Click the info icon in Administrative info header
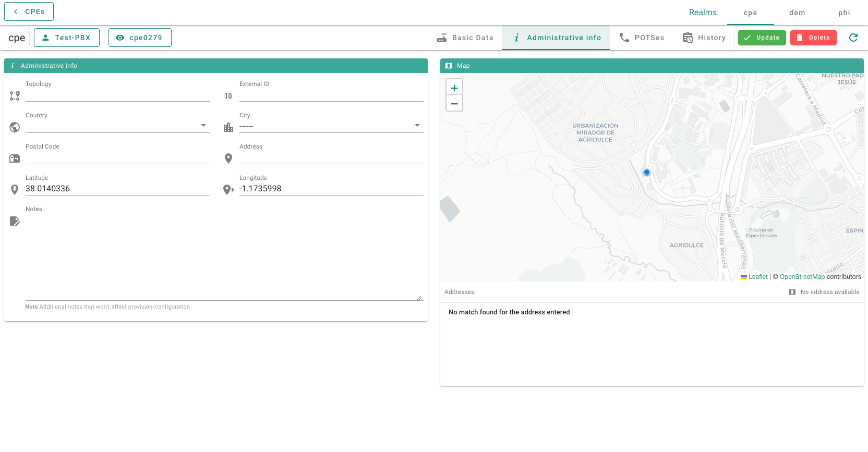The height and width of the screenshot is (452, 868). coord(13,66)
